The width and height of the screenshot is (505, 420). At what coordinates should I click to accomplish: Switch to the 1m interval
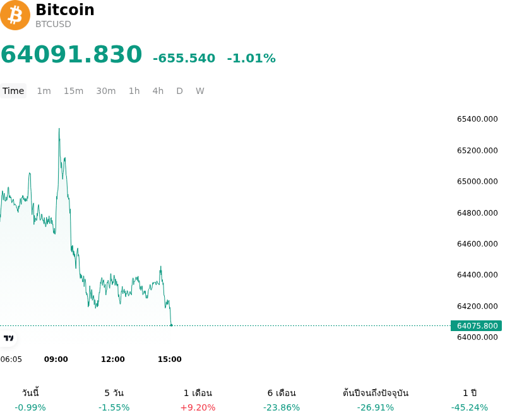coord(44,91)
